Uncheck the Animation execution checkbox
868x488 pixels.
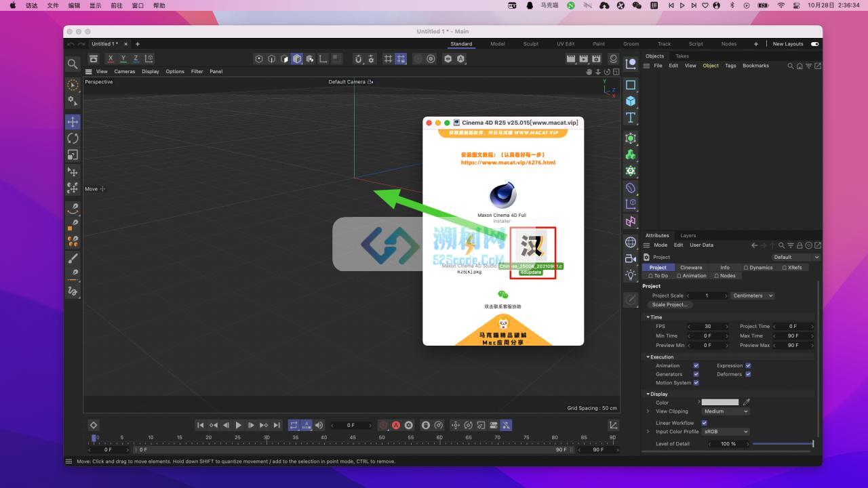pos(696,365)
